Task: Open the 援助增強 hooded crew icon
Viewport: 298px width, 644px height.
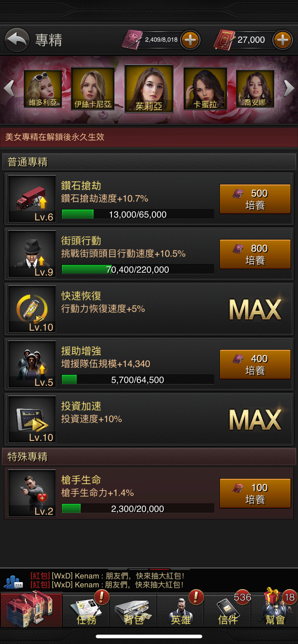Action: pyautogui.click(x=32, y=364)
